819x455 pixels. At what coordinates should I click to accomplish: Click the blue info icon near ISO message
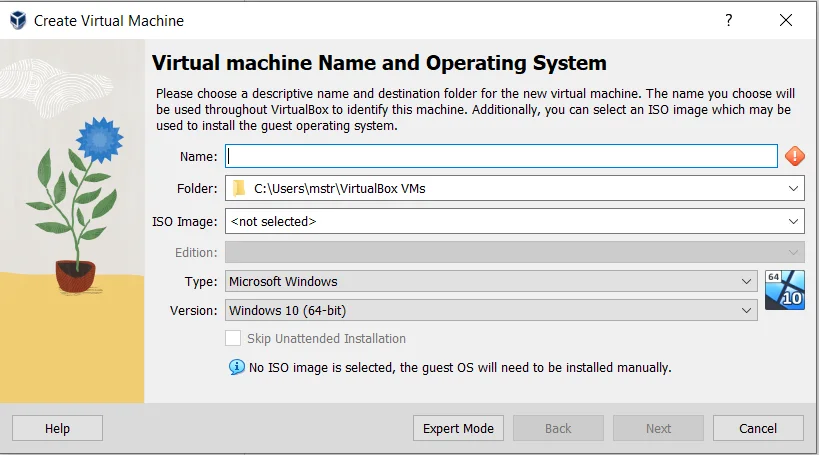pos(237,367)
